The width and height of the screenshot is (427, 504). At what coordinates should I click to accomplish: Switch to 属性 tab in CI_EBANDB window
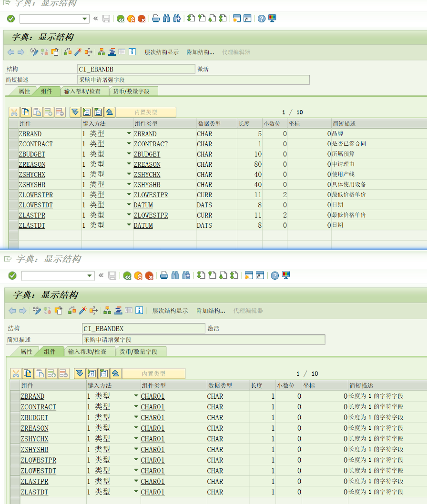24,91
